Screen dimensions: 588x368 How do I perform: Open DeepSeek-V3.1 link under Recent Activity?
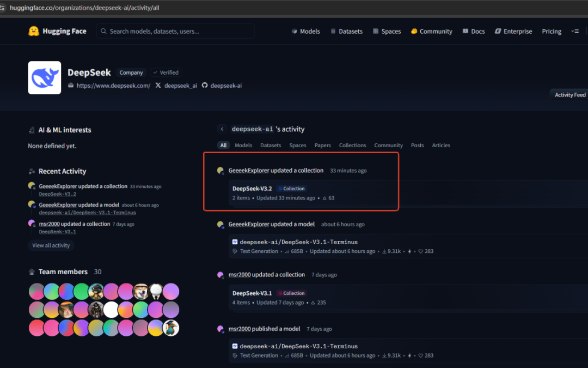coord(57,232)
